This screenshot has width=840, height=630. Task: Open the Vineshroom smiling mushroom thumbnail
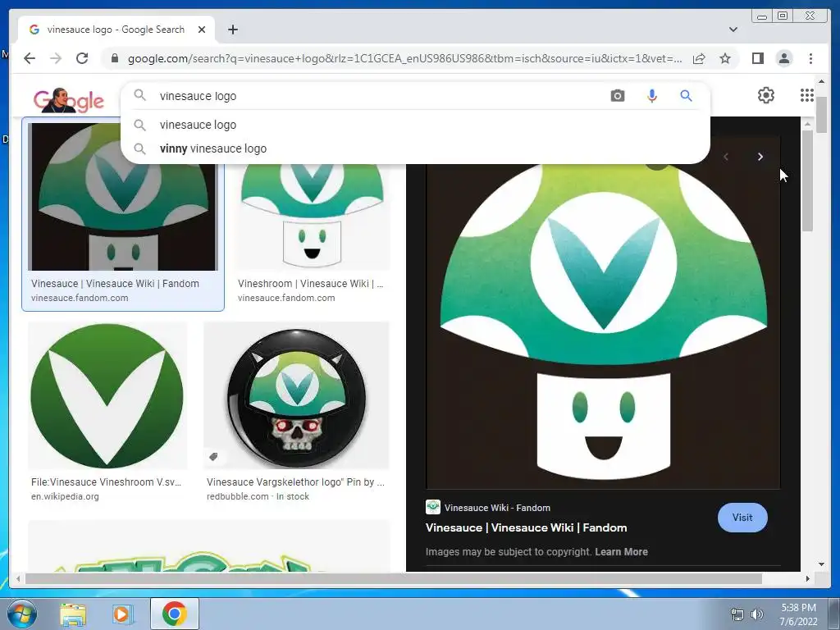pos(312,217)
